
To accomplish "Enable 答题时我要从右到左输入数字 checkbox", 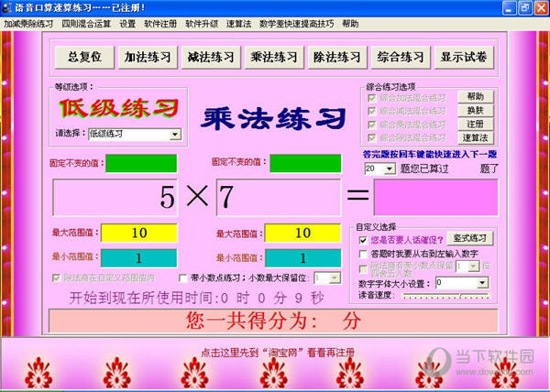I will 363,254.
